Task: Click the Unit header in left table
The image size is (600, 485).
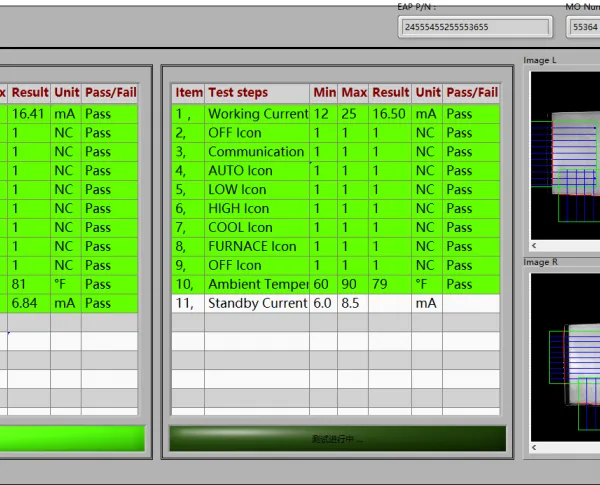Action: tap(66, 93)
